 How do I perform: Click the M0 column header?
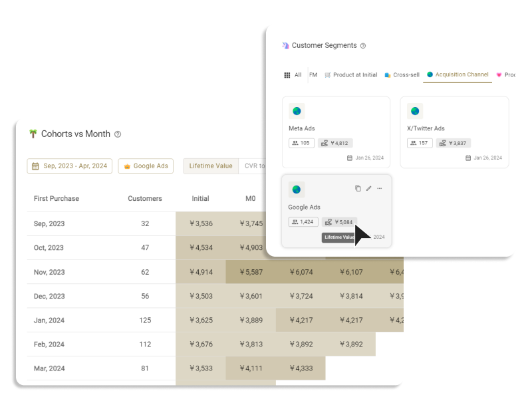click(x=251, y=198)
